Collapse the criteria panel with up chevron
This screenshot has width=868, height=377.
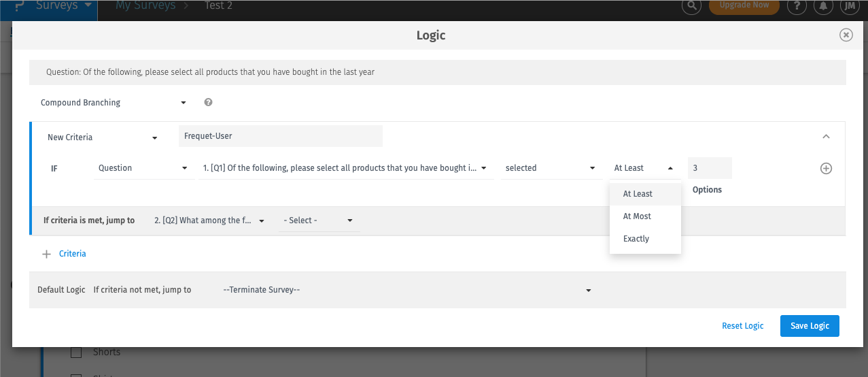click(826, 137)
